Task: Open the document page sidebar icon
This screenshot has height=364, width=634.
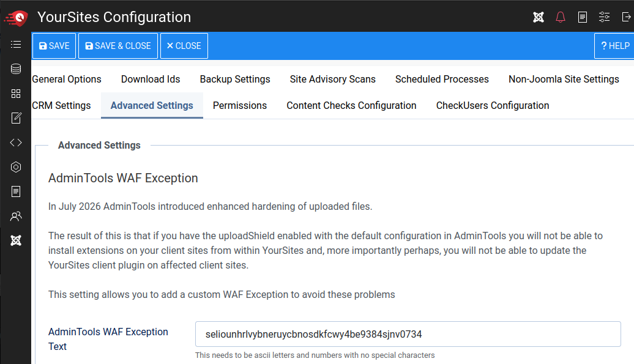Action: point(16,191)
